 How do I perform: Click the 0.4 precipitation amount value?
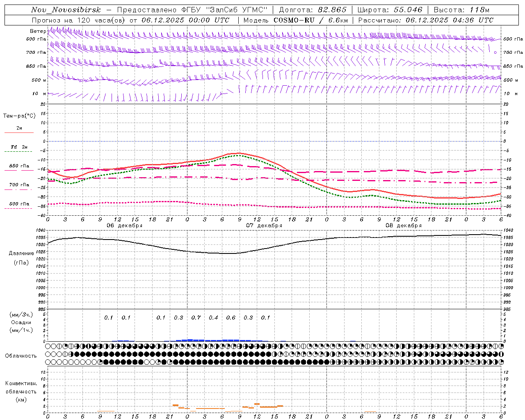[213, 317]
